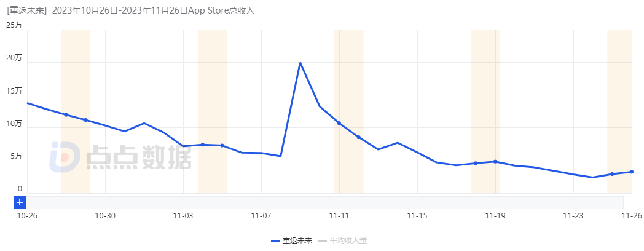The width and height of the screenshot is (644, 251).
Task: Click the 11-23 x-axis date label
Action: pos(573,216)
